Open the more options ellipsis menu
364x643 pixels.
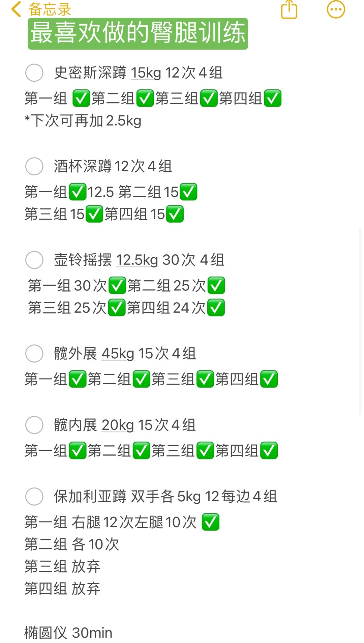click(x=336, y=9)
